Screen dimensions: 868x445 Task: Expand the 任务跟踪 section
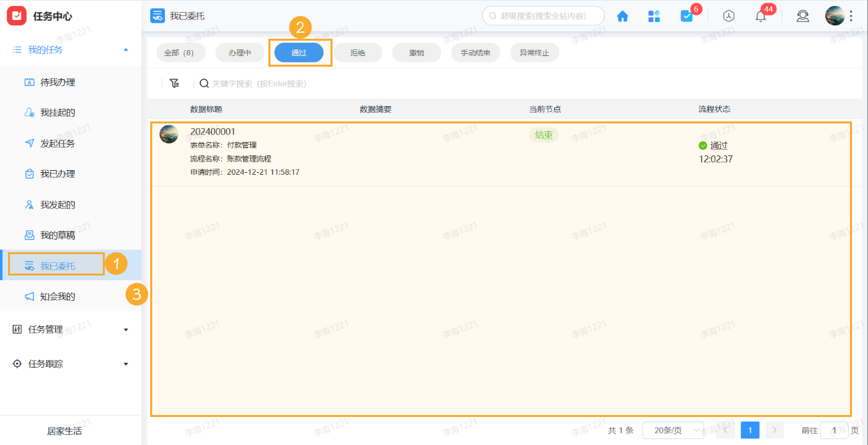point(42,364)
